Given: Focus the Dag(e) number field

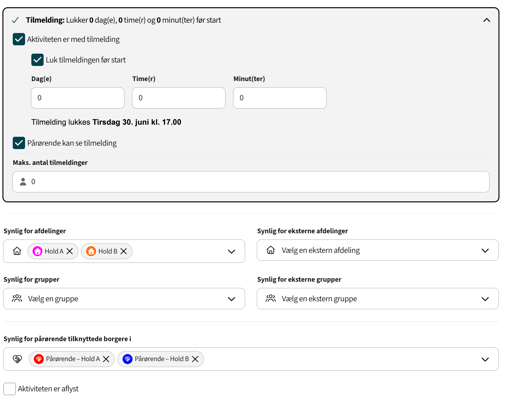Looking at the screenshot, I should point(78,98).
